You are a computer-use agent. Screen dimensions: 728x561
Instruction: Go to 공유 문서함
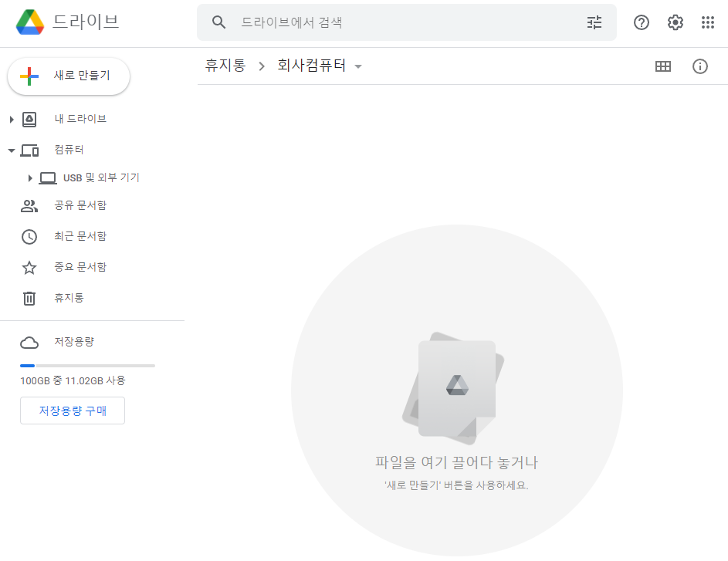[80, 205]
